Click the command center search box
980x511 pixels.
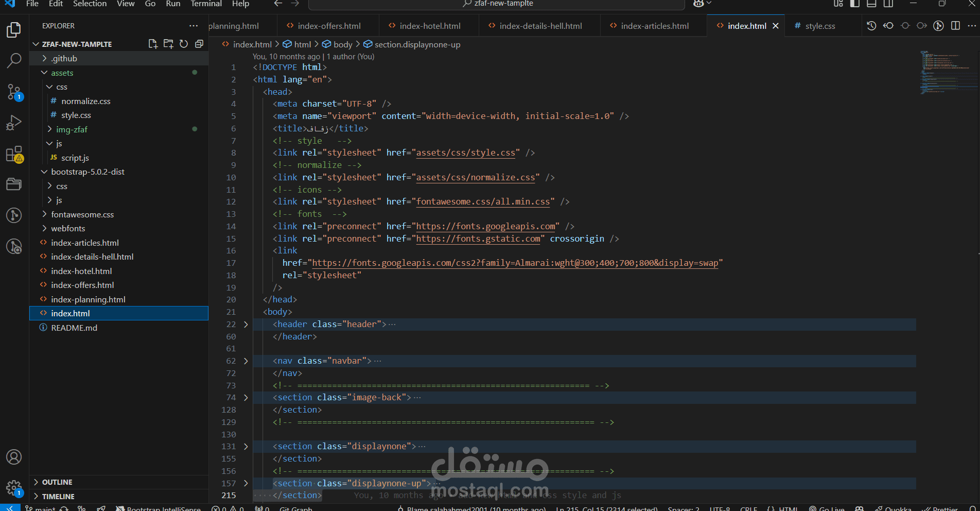(x=497, y=4)
